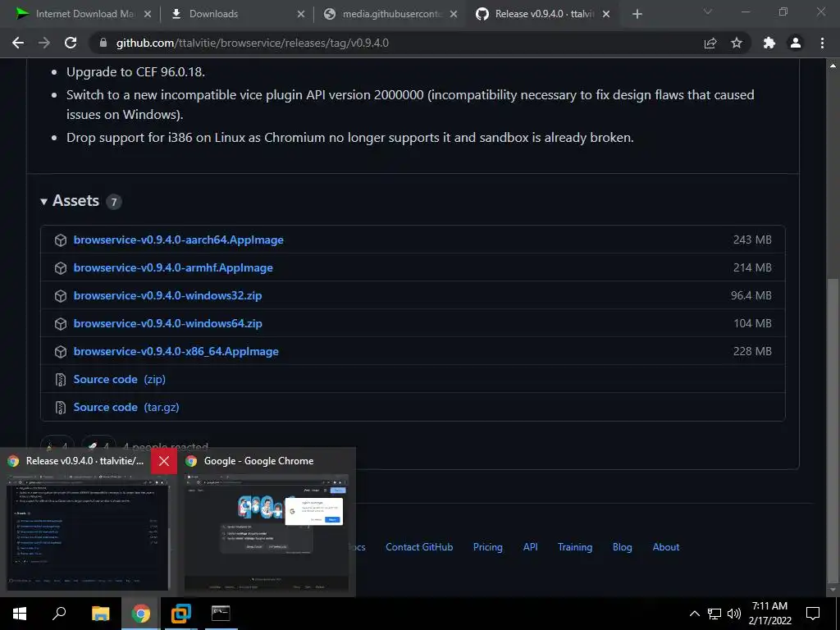The image size is (840, 630).
Task: Click package icon beside aarch64 AppImage
Action: tap(61, 240)
